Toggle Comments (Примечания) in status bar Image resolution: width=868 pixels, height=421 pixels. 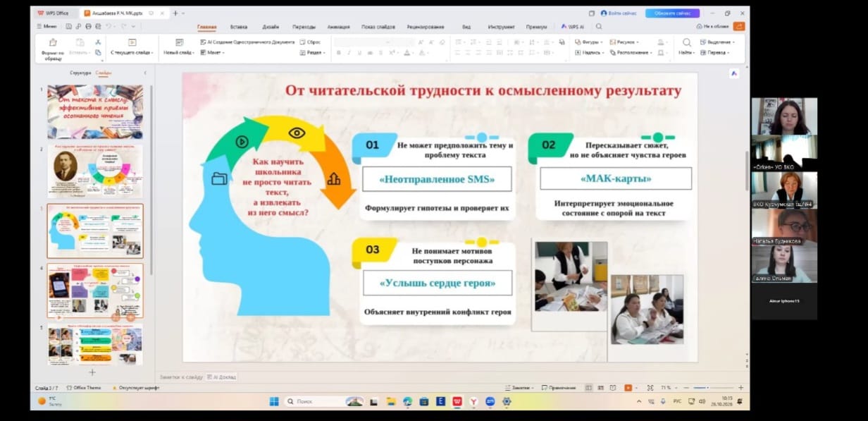click(559, 388)
